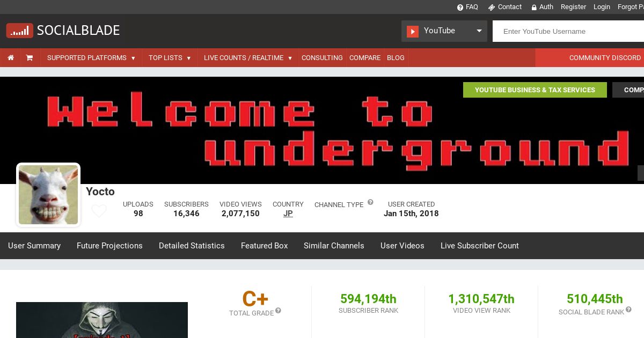Click the 1,310,547th video view rank

[481, 299]
